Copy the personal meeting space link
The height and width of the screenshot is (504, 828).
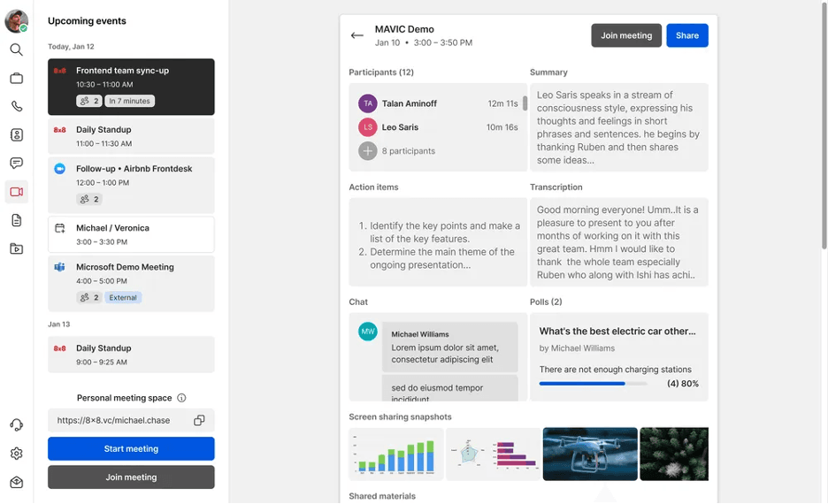tap(199, 421)
